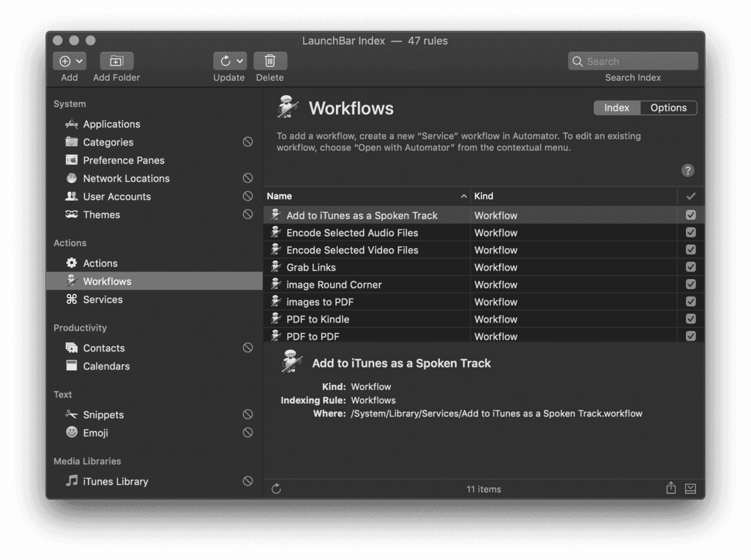Click the Name column sort arrow

pos(463,197)
